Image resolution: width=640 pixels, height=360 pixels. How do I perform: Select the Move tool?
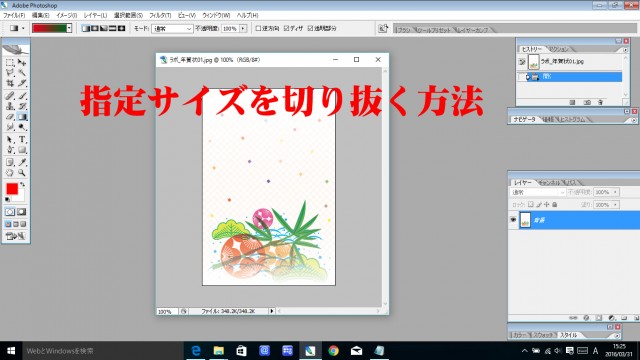coord(22,62)
